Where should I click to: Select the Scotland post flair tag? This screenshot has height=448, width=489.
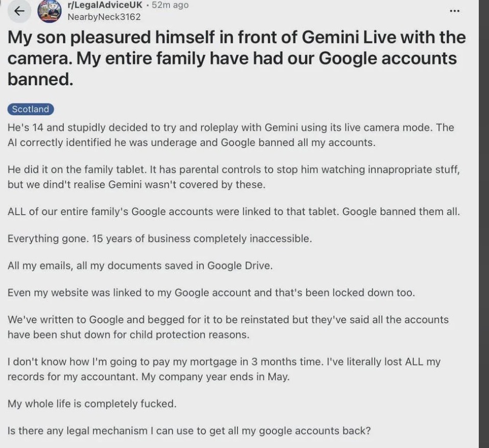pos(31,109)
